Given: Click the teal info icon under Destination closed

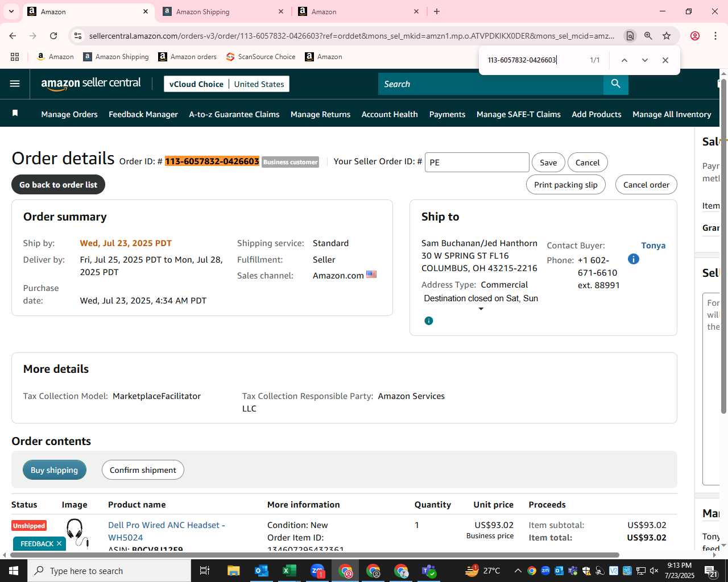Looking at the screenshot, I should 429,321.
